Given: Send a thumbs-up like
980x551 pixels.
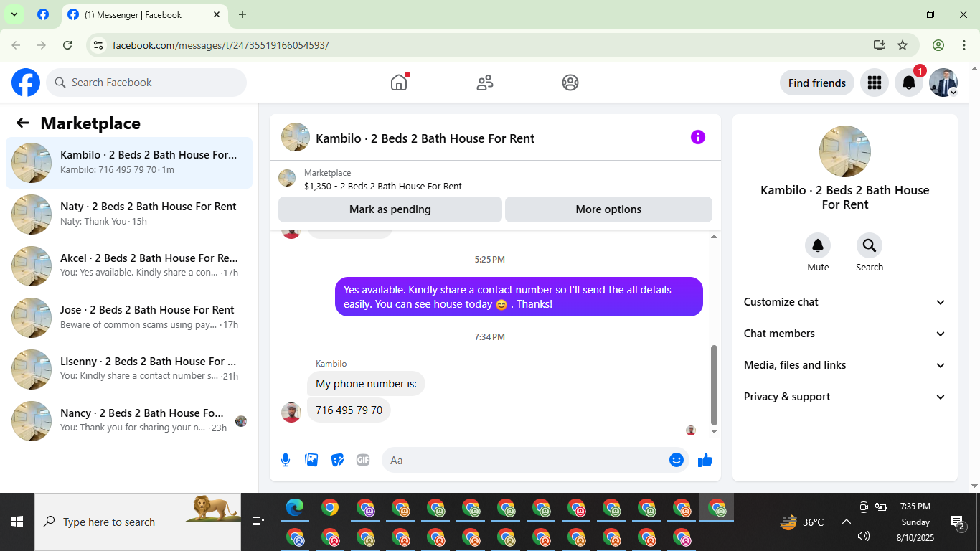Looking at the screenshot, I should pos(705,460).
